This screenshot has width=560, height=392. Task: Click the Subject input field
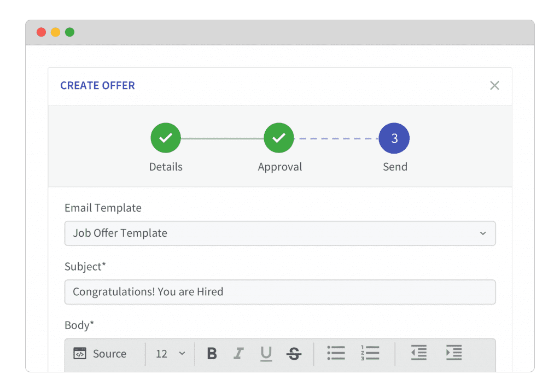coord(280,292)
